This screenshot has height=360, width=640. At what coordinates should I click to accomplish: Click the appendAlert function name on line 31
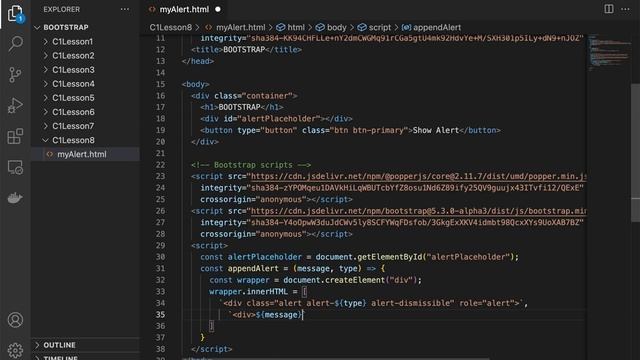coord(253,269)
